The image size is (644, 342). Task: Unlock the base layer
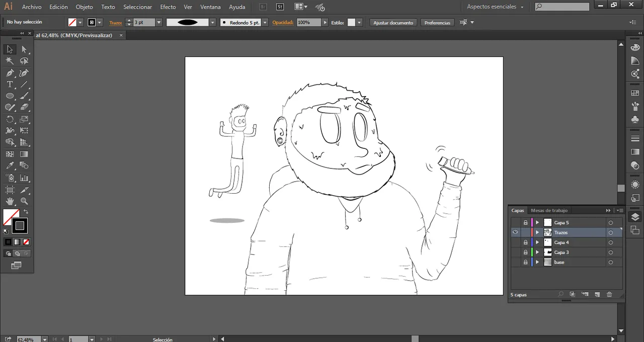click(x=526, y=262)
